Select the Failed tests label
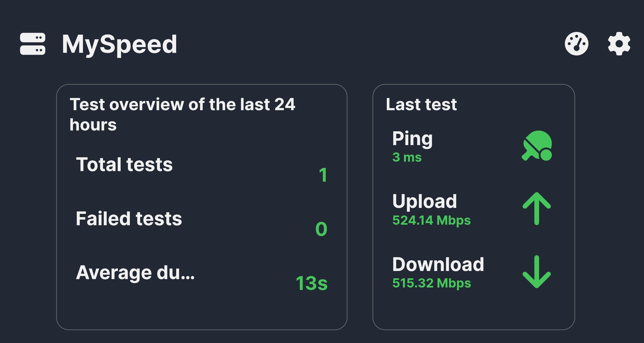The width and height of the screenshot is (644, 343). coord(129,219)
